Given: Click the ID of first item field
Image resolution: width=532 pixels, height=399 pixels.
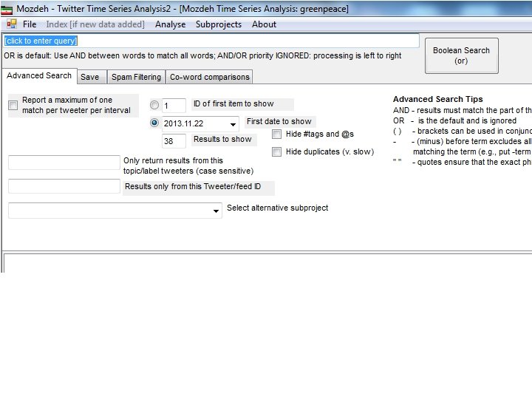Looking at the screenshot, I should 174,106.
